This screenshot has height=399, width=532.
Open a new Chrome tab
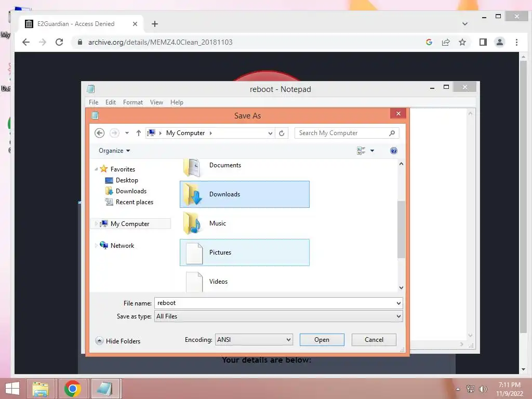click(155, 24)
